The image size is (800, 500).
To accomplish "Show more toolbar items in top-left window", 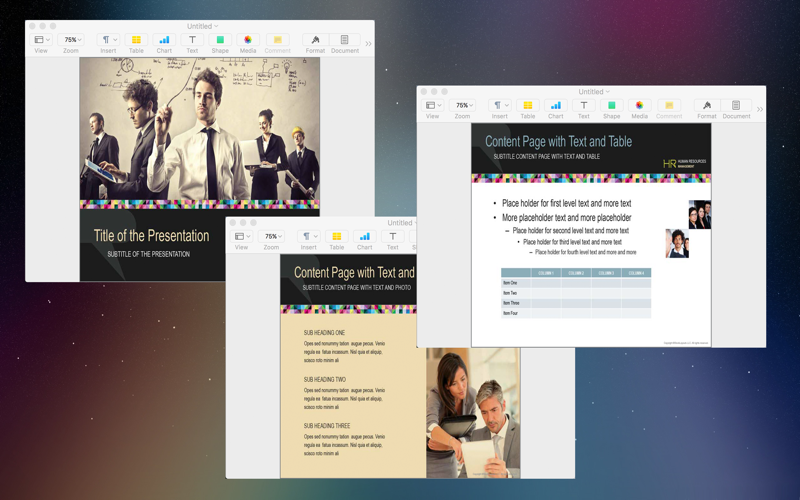I will tap(368, 44).
